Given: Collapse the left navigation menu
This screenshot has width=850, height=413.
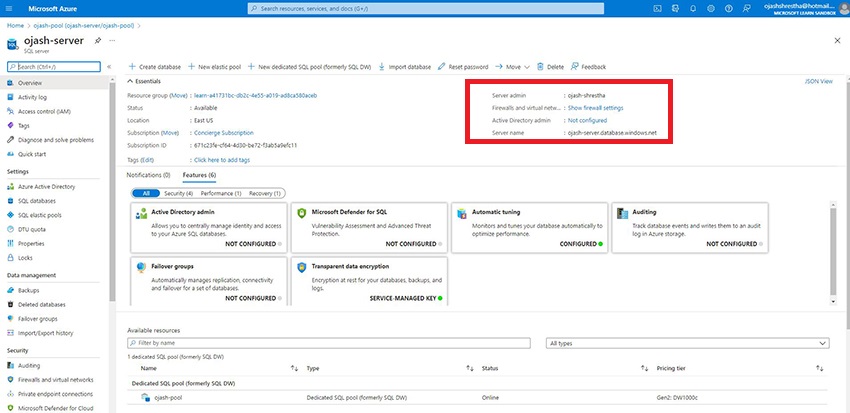Looking at the screenshot, I should click(x=109, y=67).
